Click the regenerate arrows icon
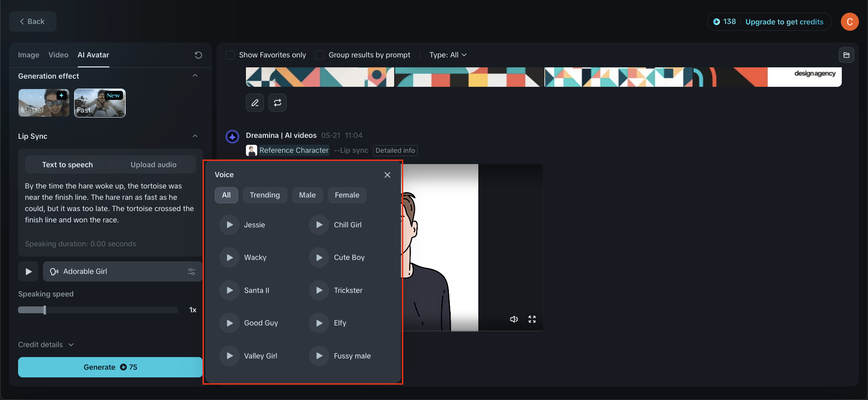Viewport: 868px width, 400px height. [x=278, y=103]
